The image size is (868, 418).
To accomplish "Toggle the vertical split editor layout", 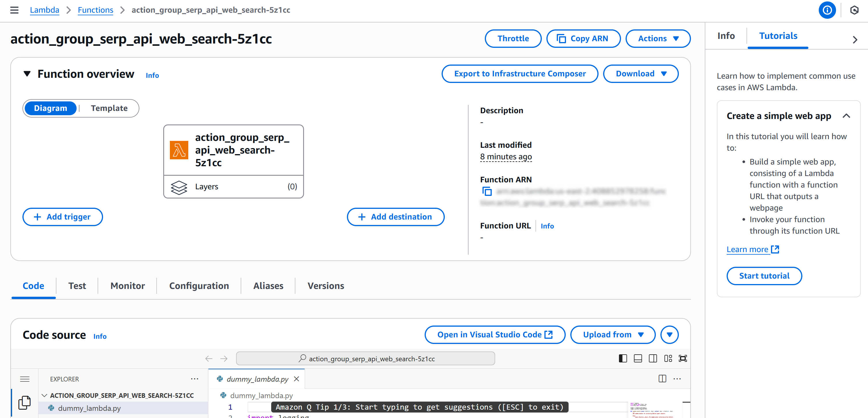I will click(x=653, y=358).
